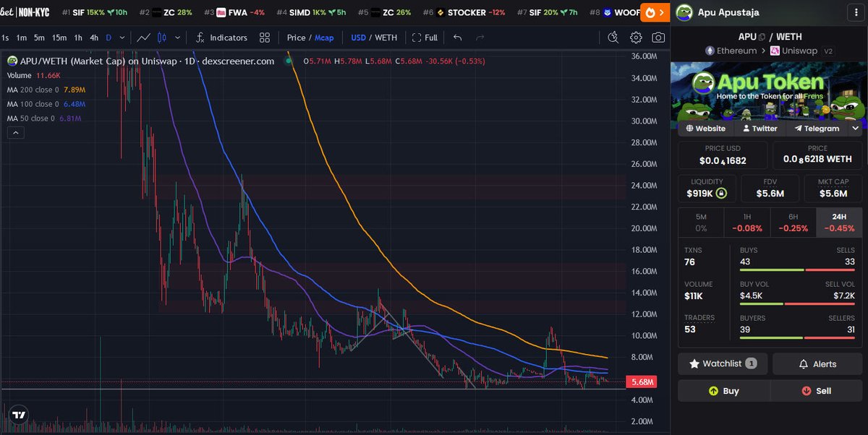Expand the timeframe dropdown arrow
The image size is (868, 435).
tap(122, 38)
